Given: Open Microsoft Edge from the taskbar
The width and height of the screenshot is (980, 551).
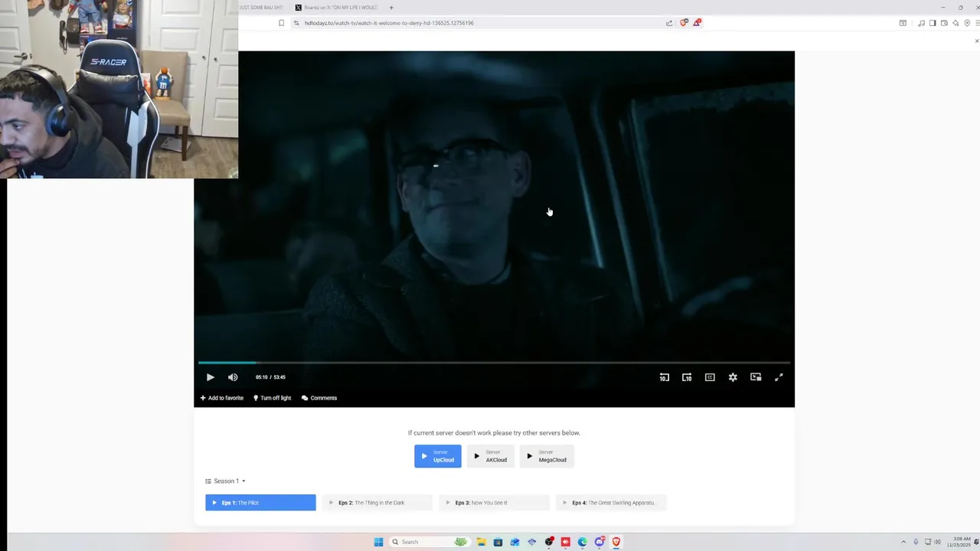Looking at the screenshot, I should coord(583,542).
